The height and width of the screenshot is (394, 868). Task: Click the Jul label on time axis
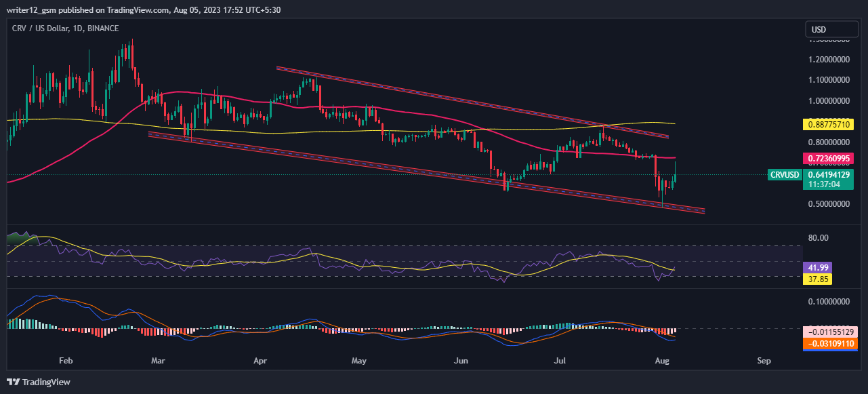click(560, 361)
